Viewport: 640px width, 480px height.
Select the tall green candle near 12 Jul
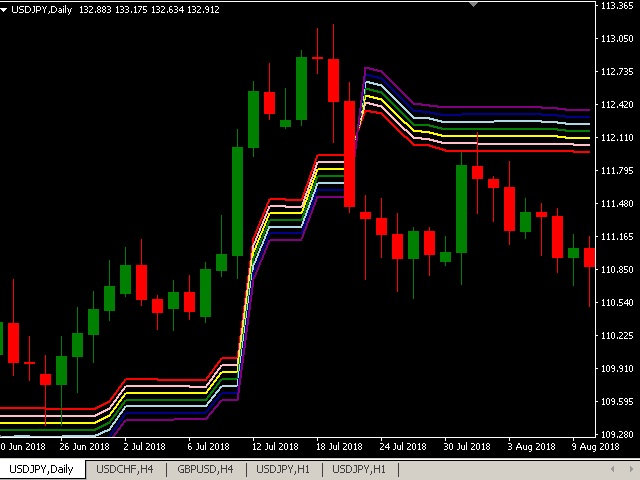(238, 202)
